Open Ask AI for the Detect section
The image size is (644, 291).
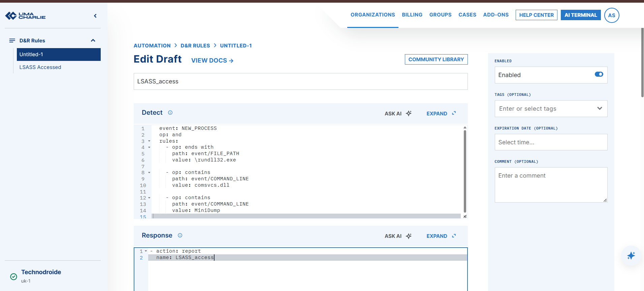[398, 113]
